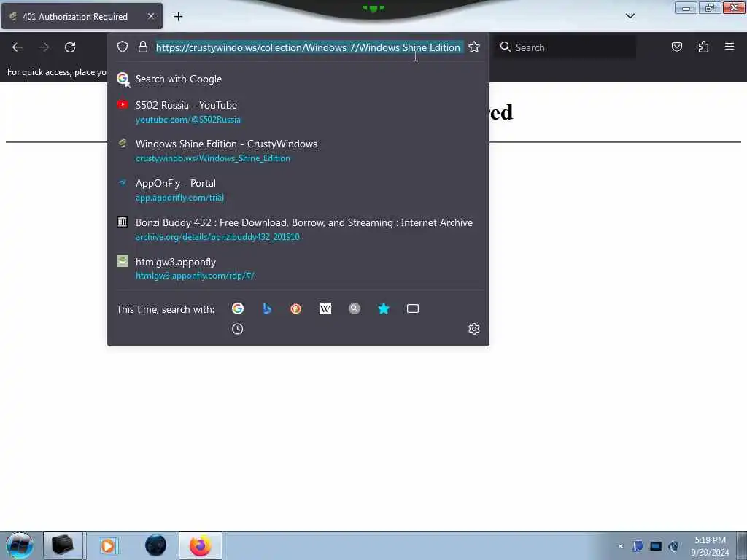Search this time with Google icon
This screenshot has height=560, width=747.
[238, 308]
